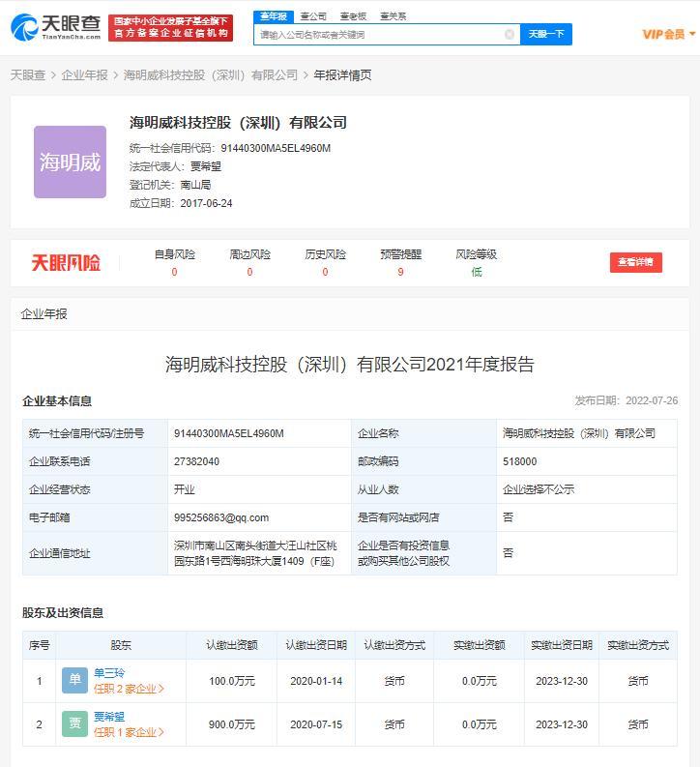The width and height of the screenshot is (700, 767).
Task: Open the 海明威科技控股 breadcrumb link
Action: 211,75
